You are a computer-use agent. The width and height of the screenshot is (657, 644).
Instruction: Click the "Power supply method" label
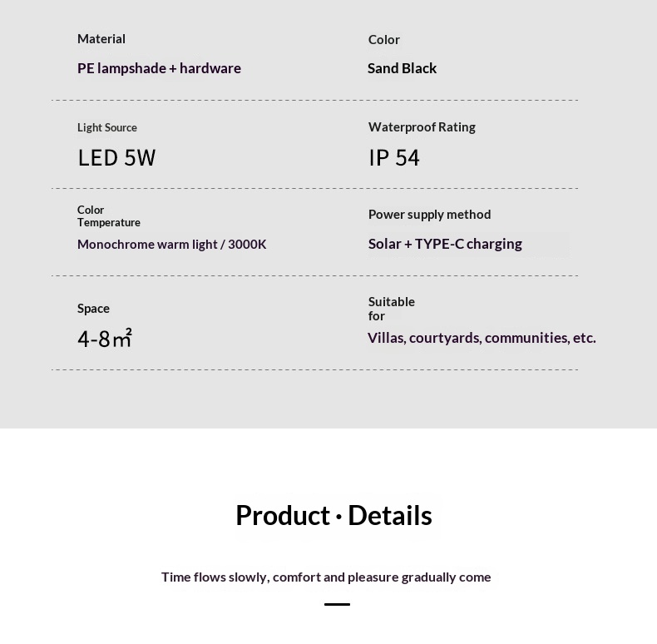(429, 215)
